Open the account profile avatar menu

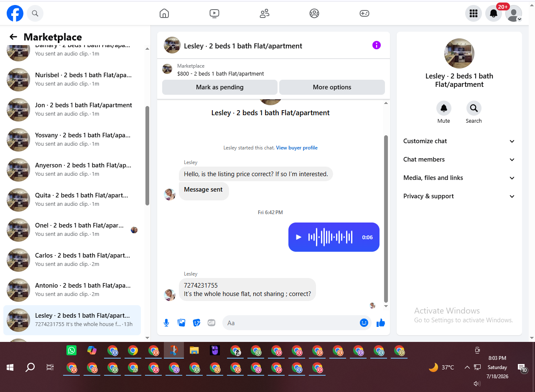[514, 13]
